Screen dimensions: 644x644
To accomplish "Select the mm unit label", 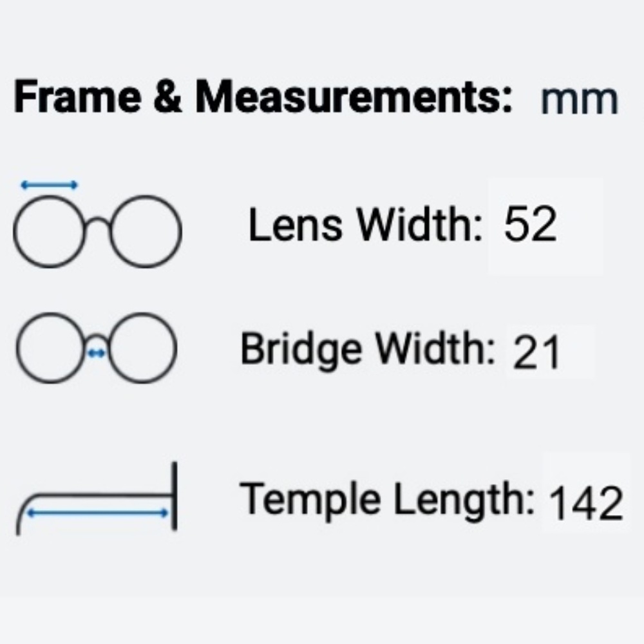I will pos(580,100).
